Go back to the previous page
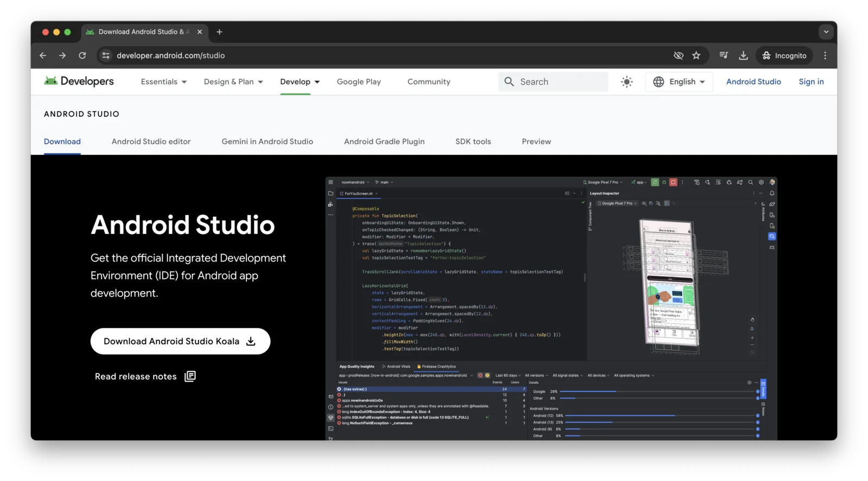Image resolution: width=868 pixels, height=481 pixels. (x=43, y=55)
